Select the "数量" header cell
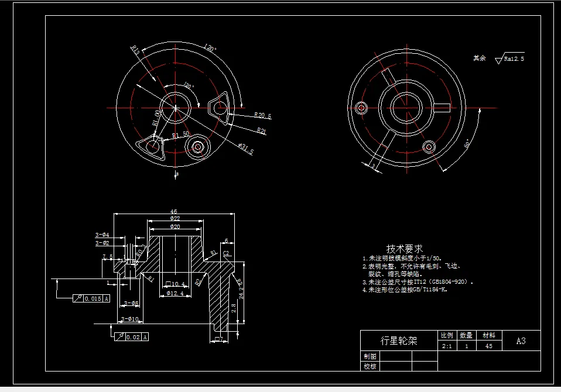The height and width of the screenshot is (392, 561). pos(466,335)
